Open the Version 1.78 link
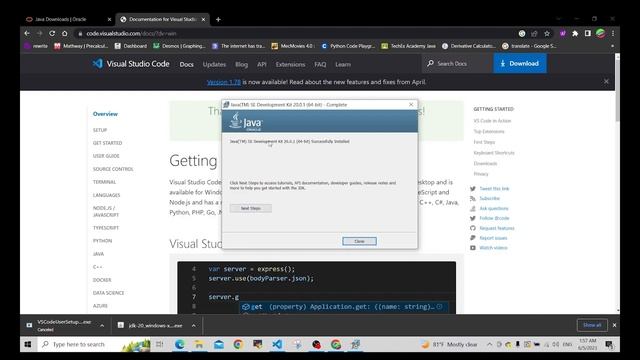This screenshot has width=640, height=360. pyautogui.click(x=224, y=82)
